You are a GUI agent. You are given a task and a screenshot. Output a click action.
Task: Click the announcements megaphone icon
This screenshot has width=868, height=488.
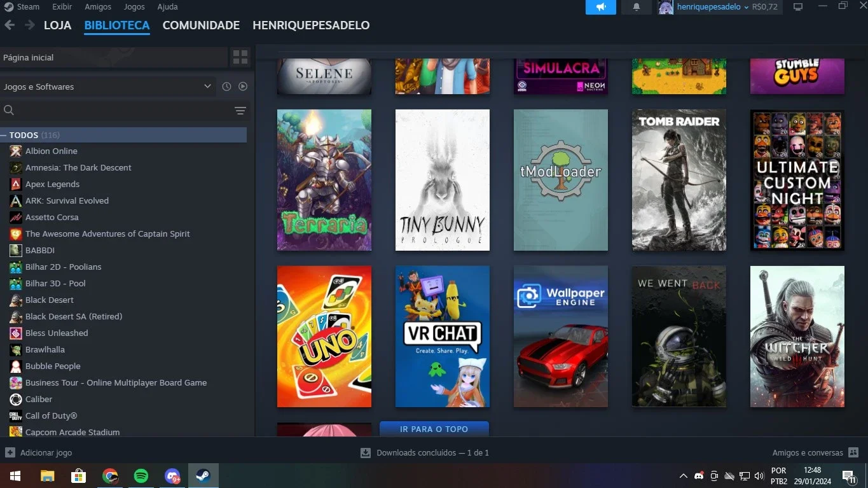pyautogui.click(x=601, y=7)
